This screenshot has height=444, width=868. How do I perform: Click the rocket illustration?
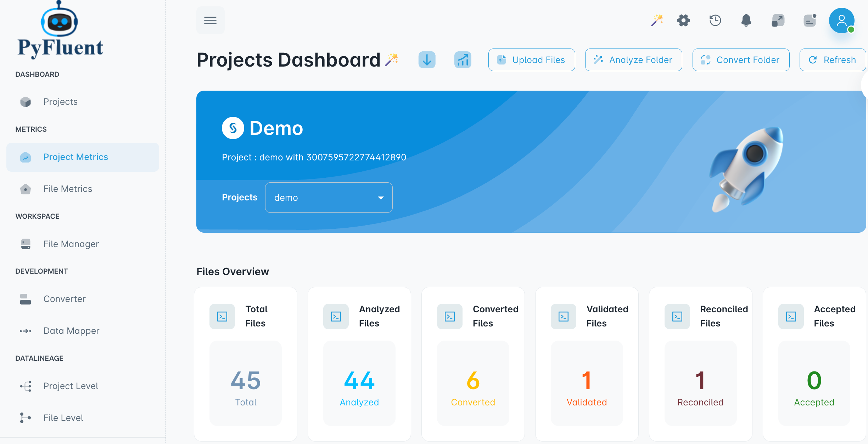pyautogui.click(x=747, y=169)
